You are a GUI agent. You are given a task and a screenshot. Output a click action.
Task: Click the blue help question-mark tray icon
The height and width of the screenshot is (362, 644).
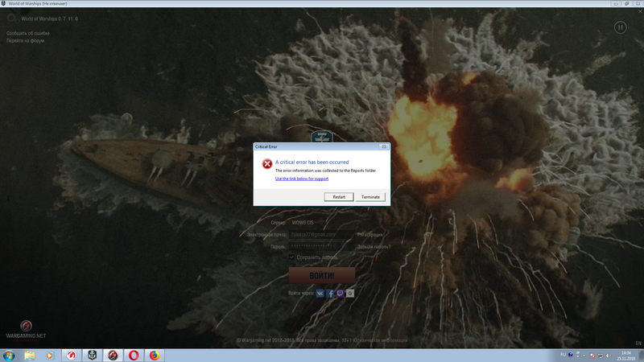[x=571, y=355]
